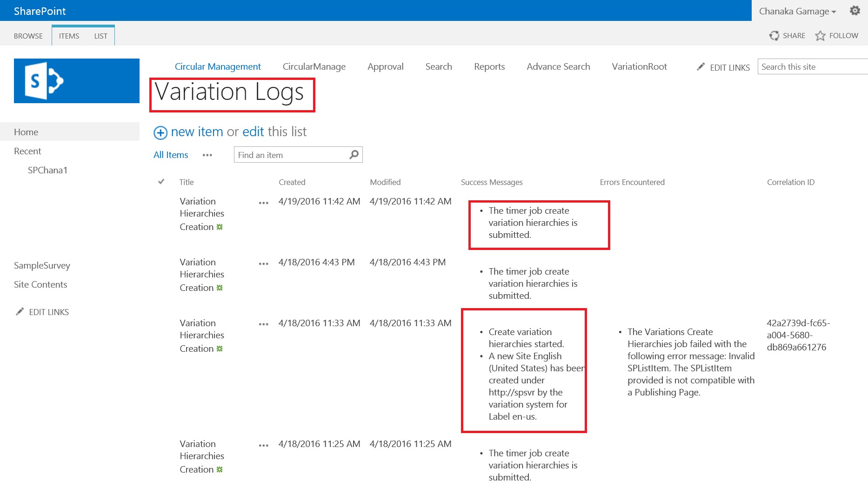Sort by the Modified column header
868x487 pixels.
pyautogui.click(x=385, y=182)
